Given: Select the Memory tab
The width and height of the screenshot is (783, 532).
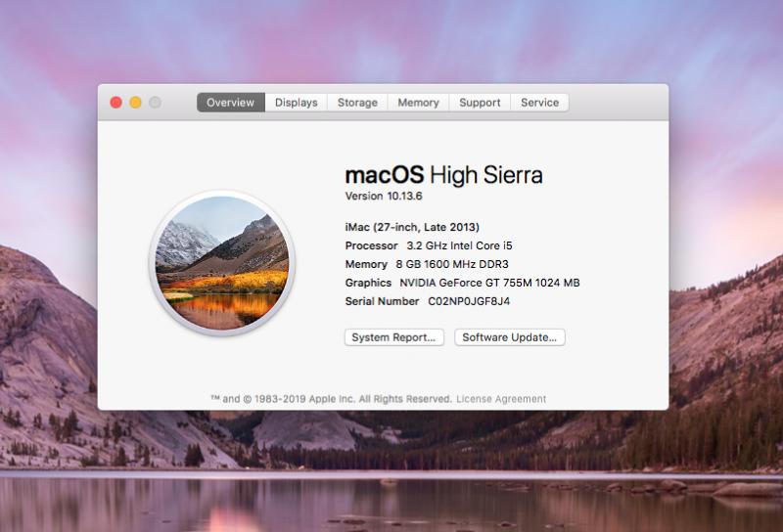Looking at the screenshot, I should point(419,103).
